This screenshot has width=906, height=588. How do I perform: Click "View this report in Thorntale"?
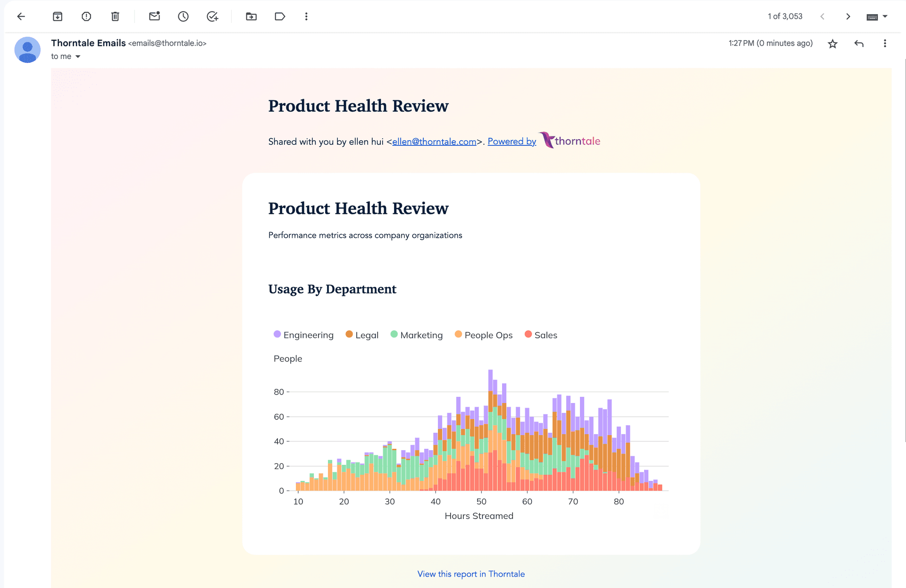pyautogui.click(x=471, y=574)
